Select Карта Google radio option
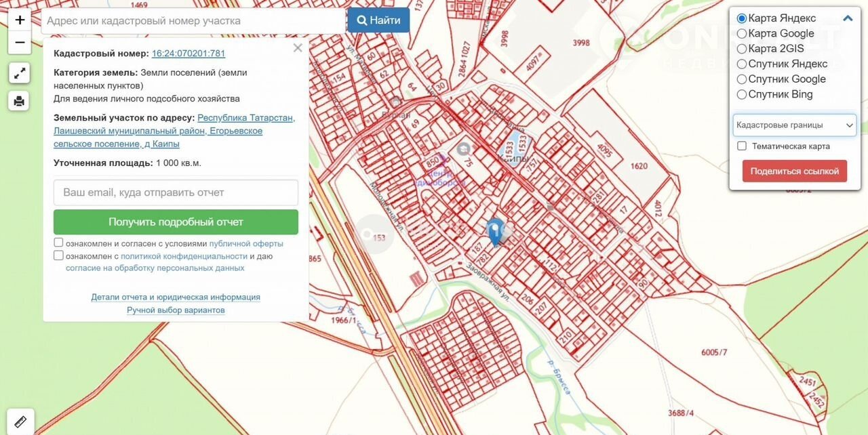The width and height of the screenshot is (868, 435). [742, 33]
